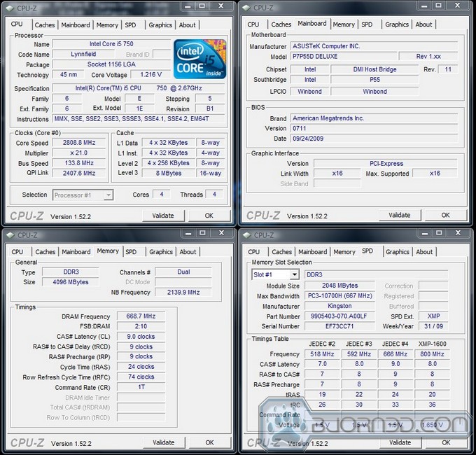This screenshot has height=455, width=476.
Task: Click the CPU-Z title icon in the CPU tab window
Action: pos(10,8)
